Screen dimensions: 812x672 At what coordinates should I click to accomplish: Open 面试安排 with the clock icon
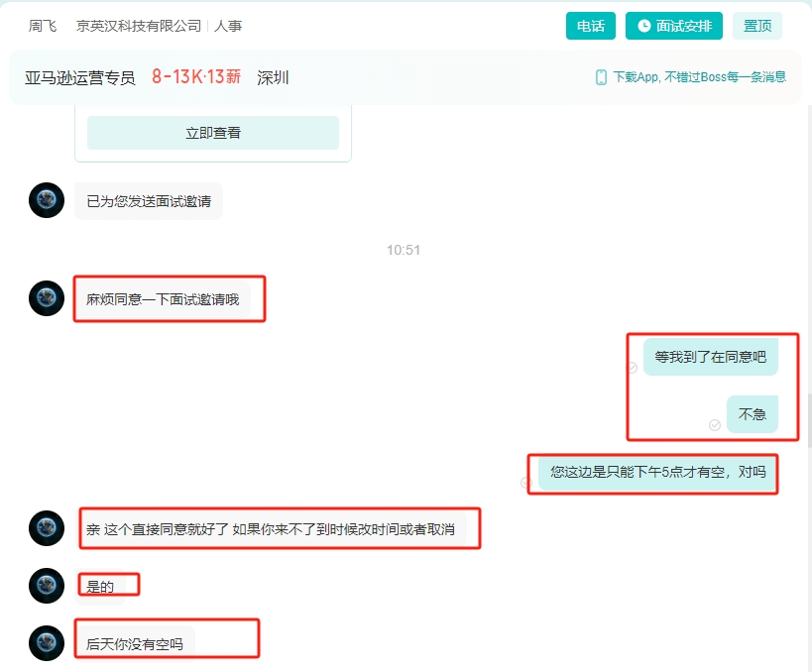[x=674, y=26]
